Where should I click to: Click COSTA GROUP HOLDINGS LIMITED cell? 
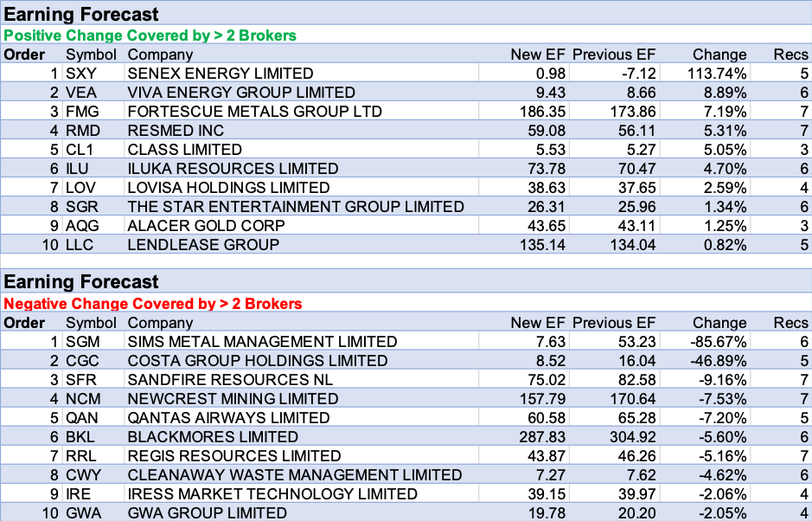257,361
